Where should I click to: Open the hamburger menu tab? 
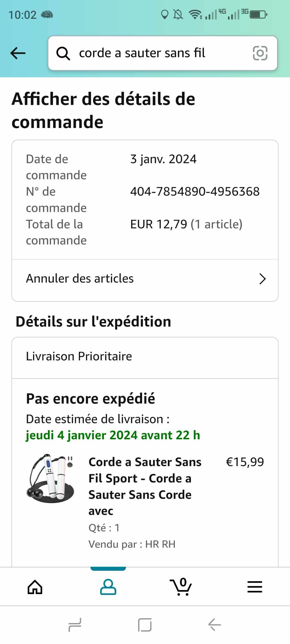click(255, 587)
